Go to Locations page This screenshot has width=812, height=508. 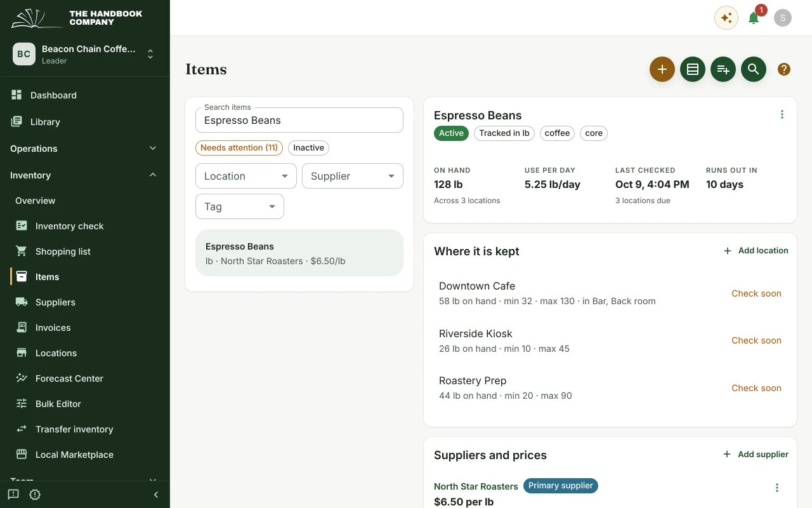click(85, 353)
